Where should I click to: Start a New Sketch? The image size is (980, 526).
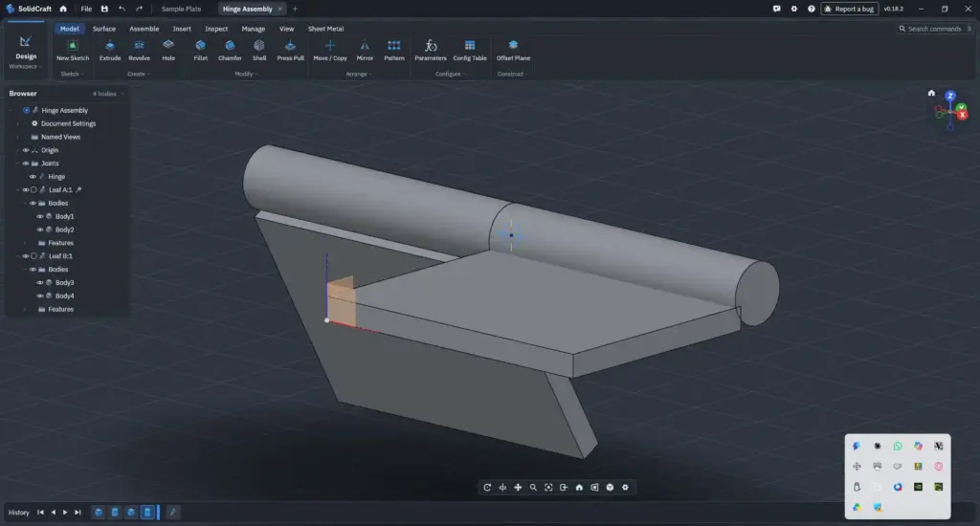click(x=73, y=50)
